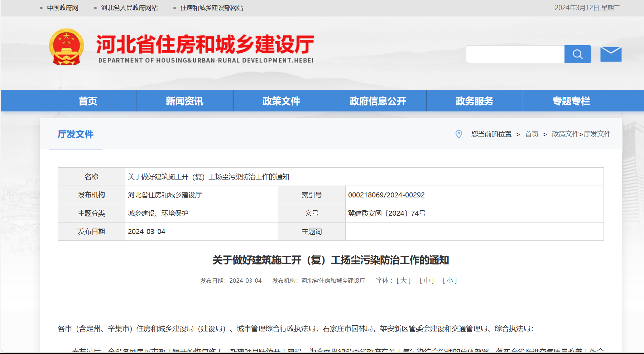Set font size to large 大
Image resolution: width=644 pixels, height=354 pixels.
(404, 281)
